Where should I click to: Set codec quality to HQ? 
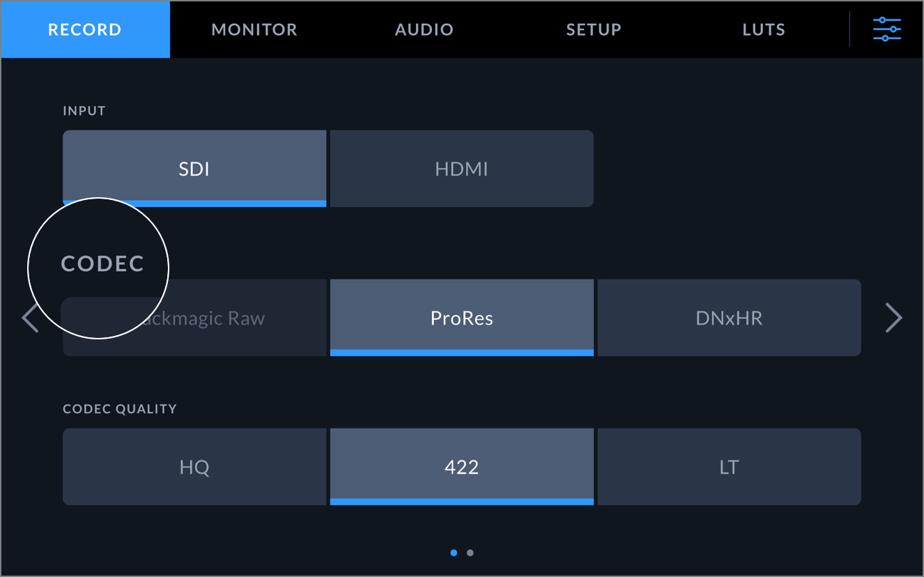coord(194,466)
